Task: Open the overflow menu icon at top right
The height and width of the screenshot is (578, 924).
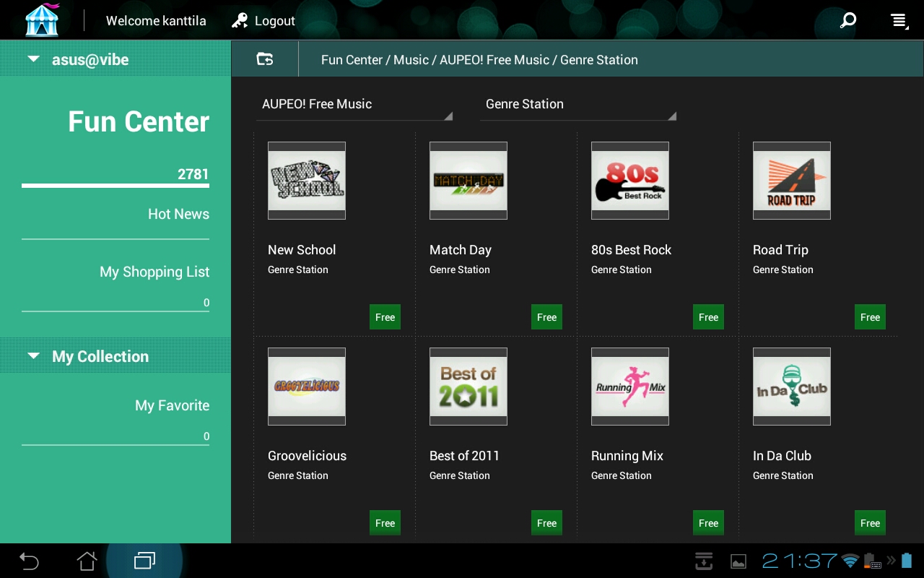Action: coord(899,21)
